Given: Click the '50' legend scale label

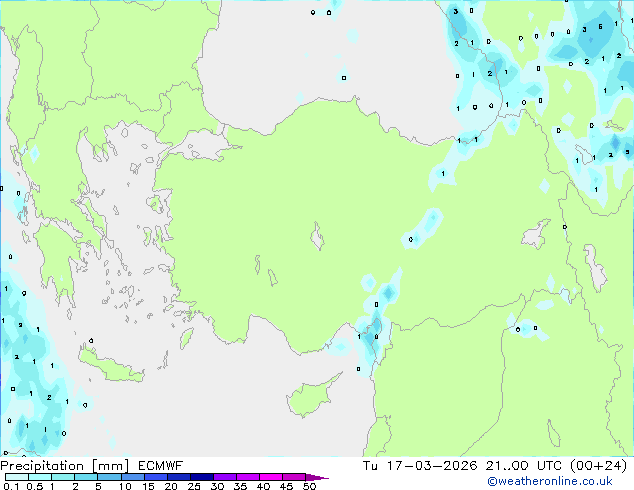Looking at the screenshot, I should tap(310, 486).
